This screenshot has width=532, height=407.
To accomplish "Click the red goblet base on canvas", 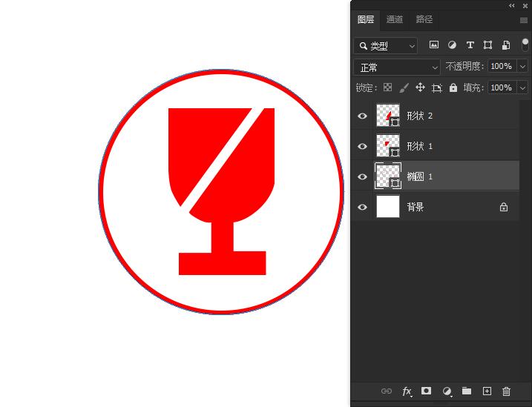I will (223, 263).
